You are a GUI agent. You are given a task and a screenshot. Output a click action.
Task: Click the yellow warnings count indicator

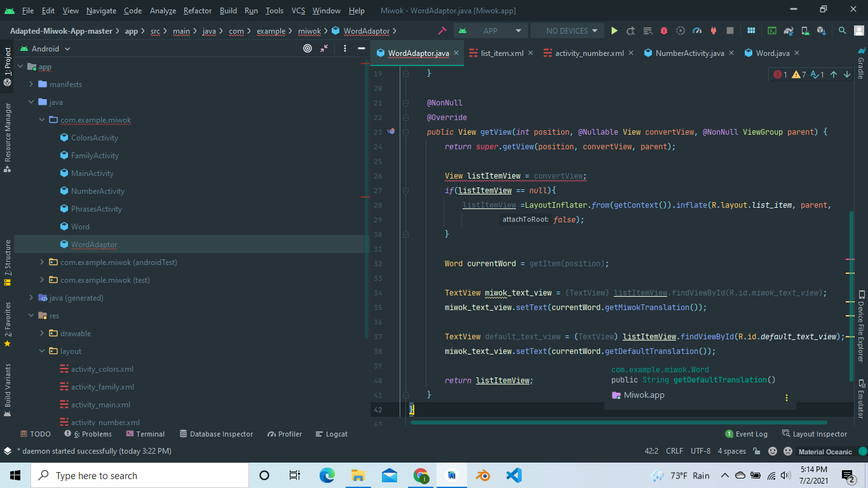pos(799,74)
